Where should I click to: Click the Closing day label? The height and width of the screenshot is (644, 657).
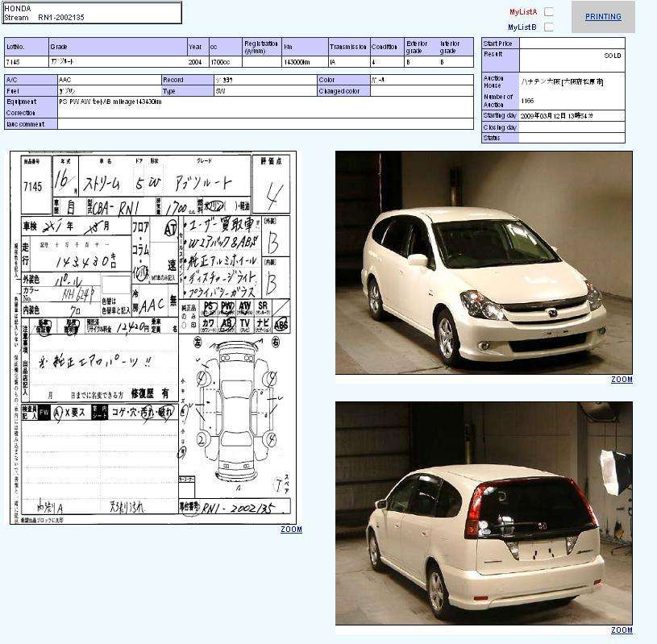[500, 127]
